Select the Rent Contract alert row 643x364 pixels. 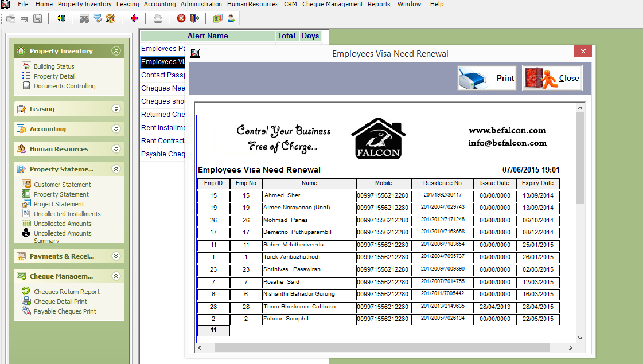point(163,140)
